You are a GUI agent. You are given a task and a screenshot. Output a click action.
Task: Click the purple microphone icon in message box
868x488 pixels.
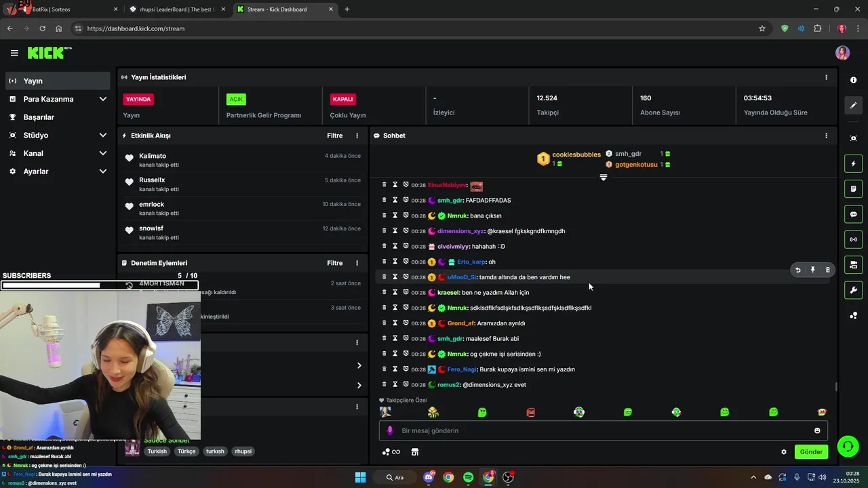click(389, 430)
